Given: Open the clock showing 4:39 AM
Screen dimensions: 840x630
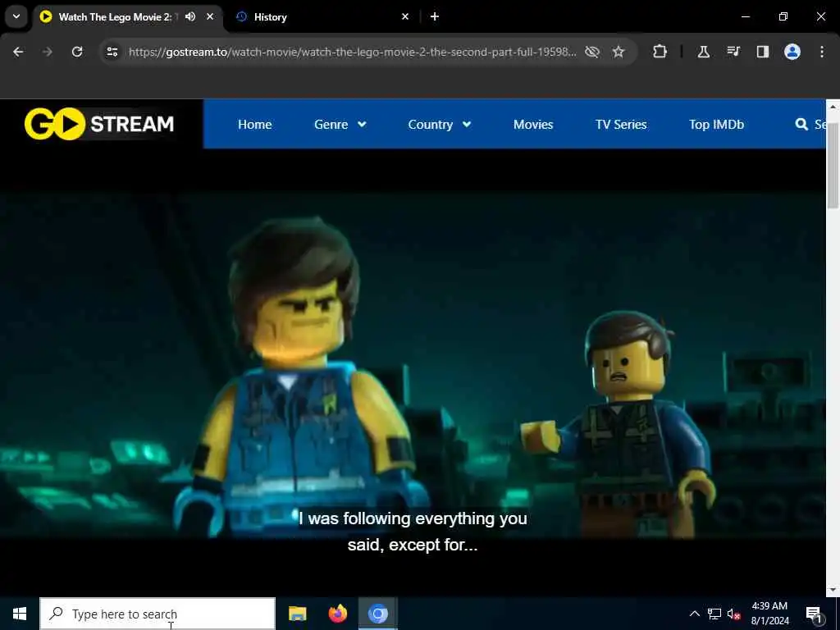Looking at the screenshot, I should tap(769, 614).
